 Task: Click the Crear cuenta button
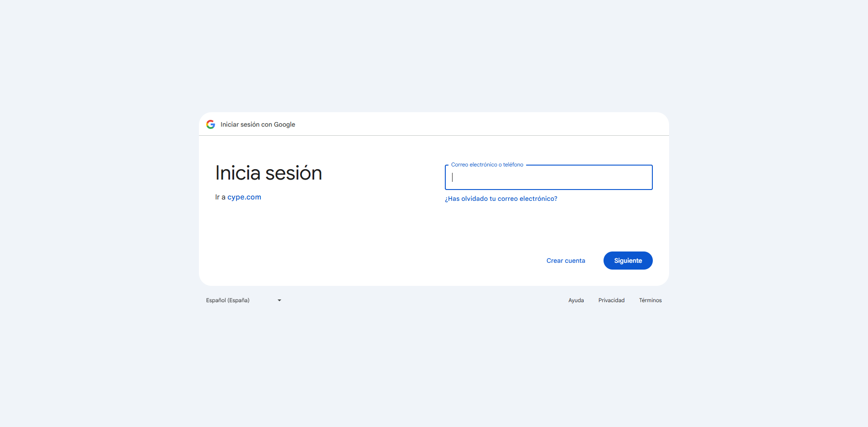point(566,261)
